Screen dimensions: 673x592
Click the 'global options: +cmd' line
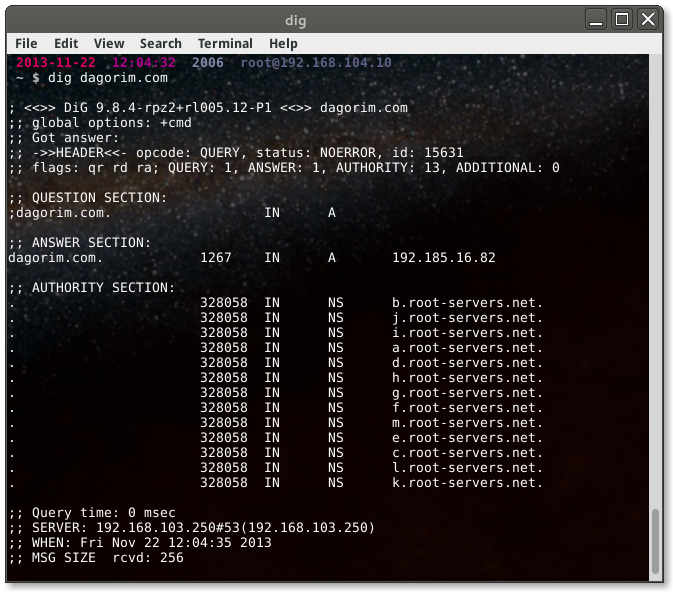point(100,123)
